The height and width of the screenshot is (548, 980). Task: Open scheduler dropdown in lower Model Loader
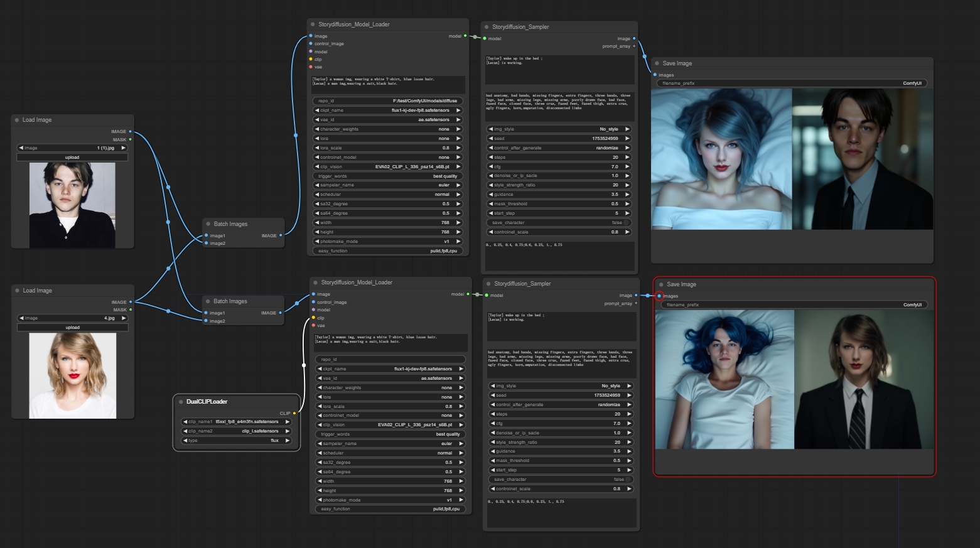pyautogui.click(x=390, y=453)
